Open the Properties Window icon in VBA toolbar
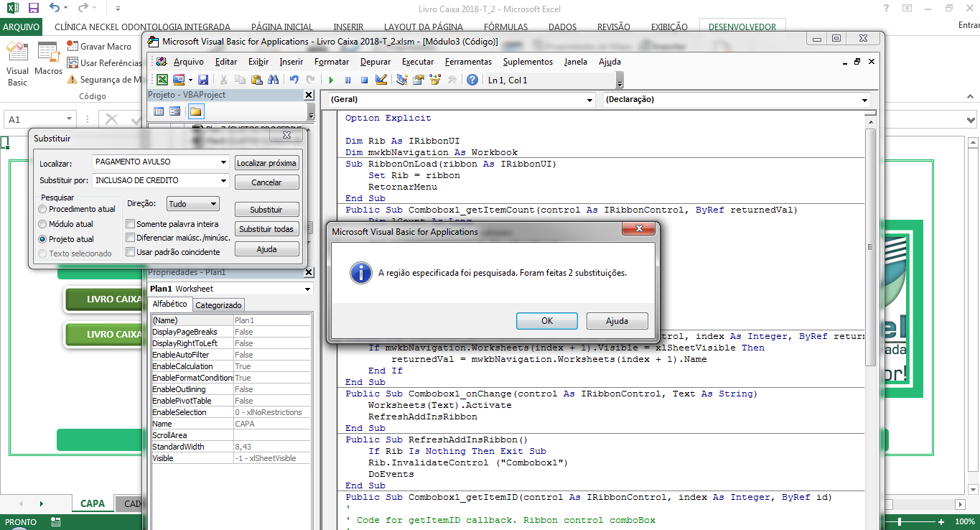 coord(419,80)
